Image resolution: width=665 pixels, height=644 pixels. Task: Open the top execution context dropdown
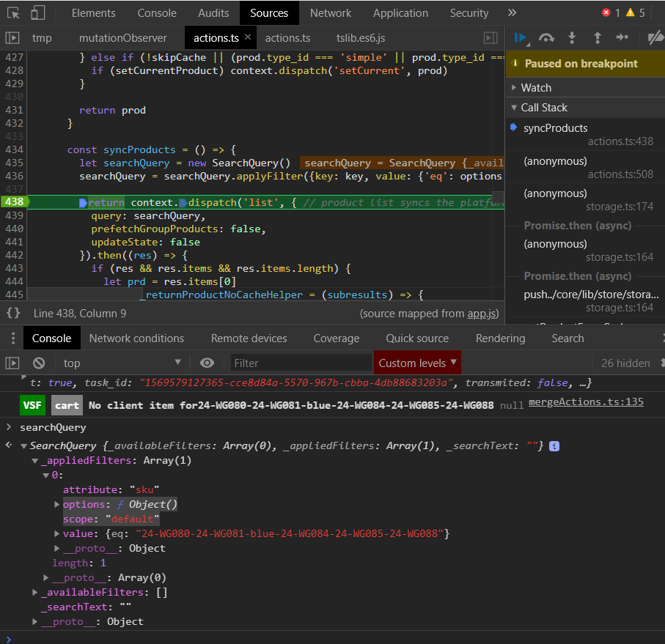pos(122,363)
